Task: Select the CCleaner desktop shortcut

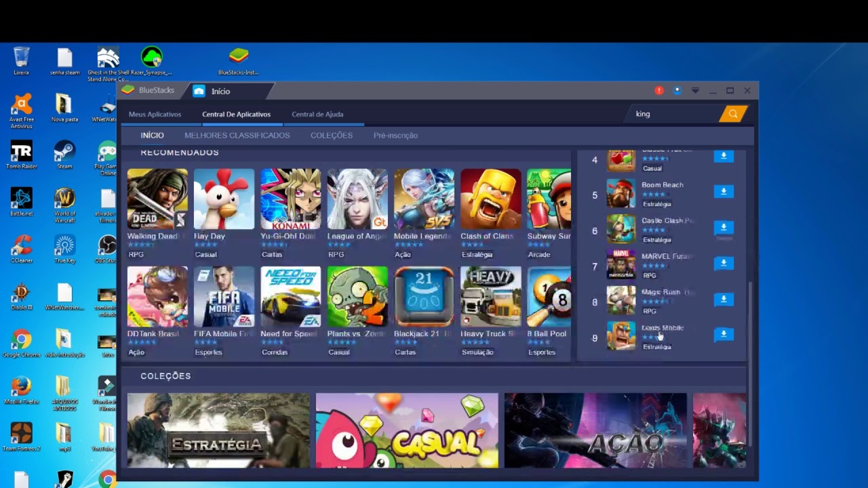Action: click(21, 249)
